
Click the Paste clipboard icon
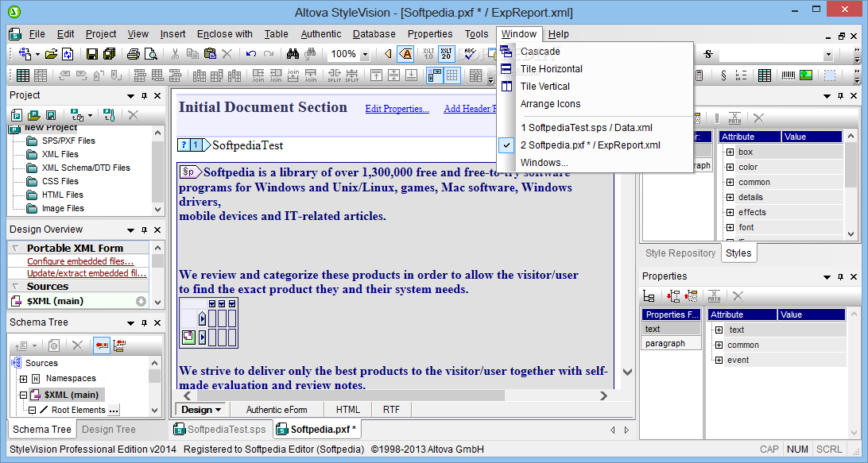(210, 54)
